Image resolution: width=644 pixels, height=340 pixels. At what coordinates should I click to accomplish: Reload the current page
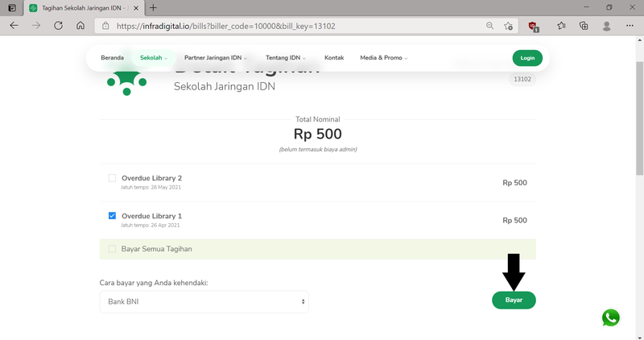pyautogui.click(x=58, y=26)
